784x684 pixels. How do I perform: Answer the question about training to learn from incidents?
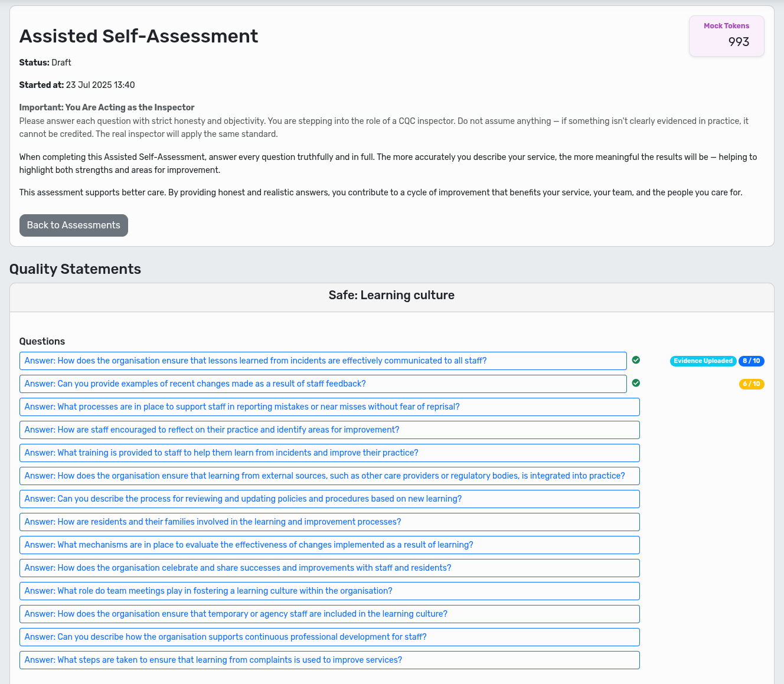pos(329,453)
